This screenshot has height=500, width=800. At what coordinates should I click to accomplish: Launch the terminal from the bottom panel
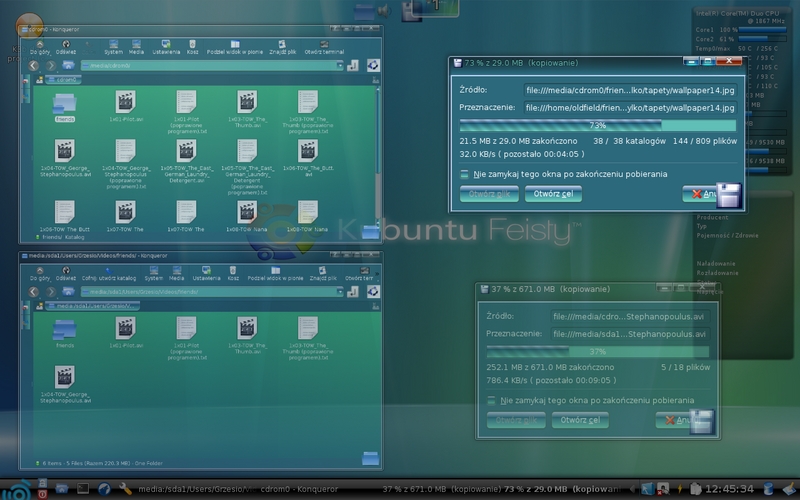(x=83, y=489)
